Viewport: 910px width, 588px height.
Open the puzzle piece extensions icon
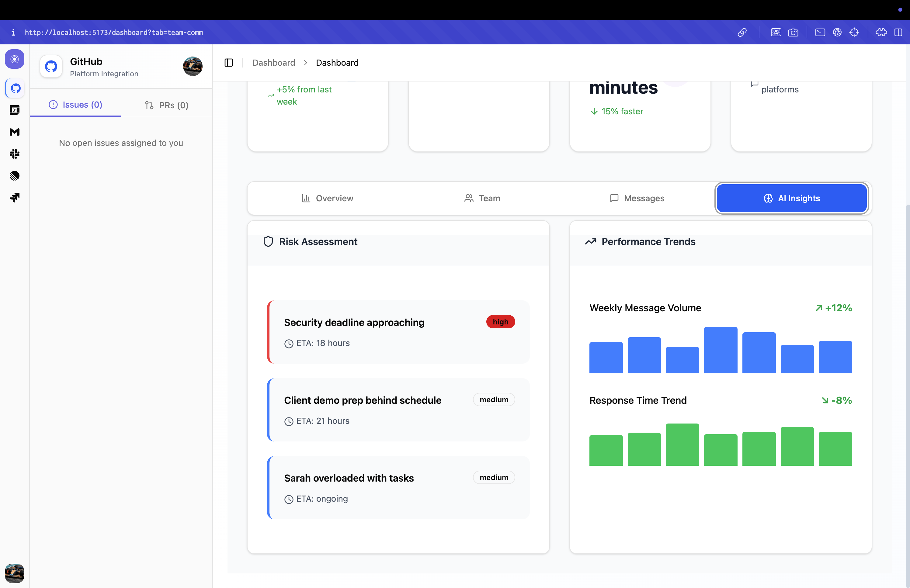881,33
